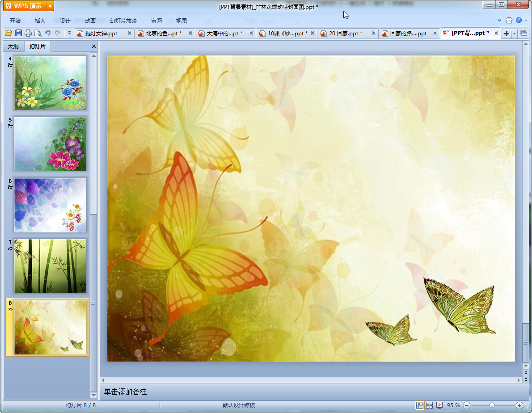Click the skin shirt icon in the top right
Screen dimensions: 532x413
pyautogui.click(x=509, y=21)
